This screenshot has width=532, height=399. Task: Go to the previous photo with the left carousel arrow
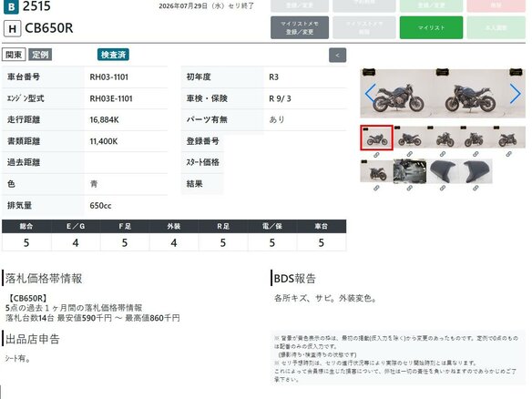[370, 93]
